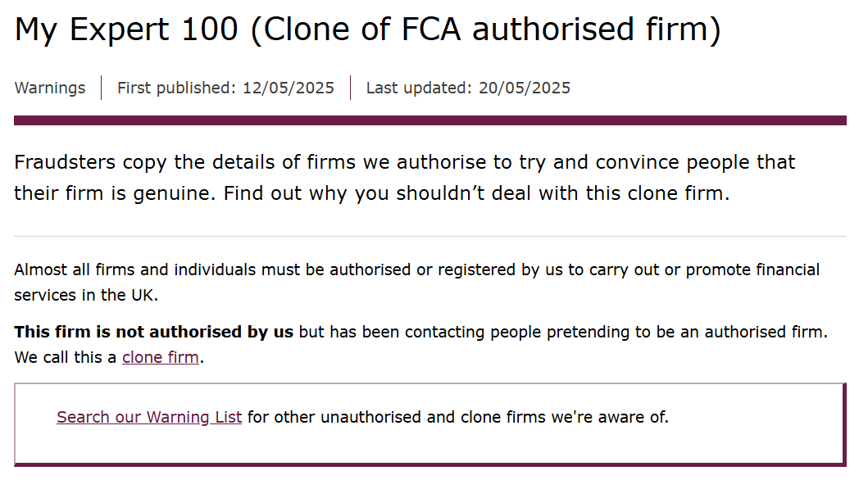Click the bold 'This firm is not authorised by us' text

coord(153,332)
